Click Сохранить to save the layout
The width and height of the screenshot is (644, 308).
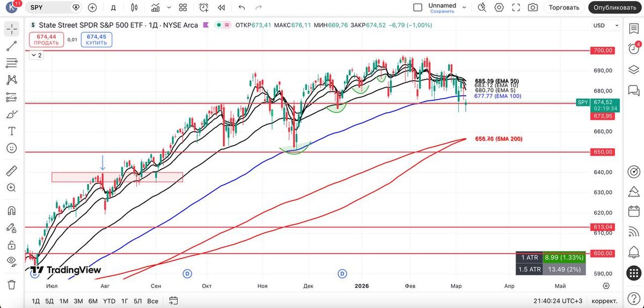[x=442, y=11]
